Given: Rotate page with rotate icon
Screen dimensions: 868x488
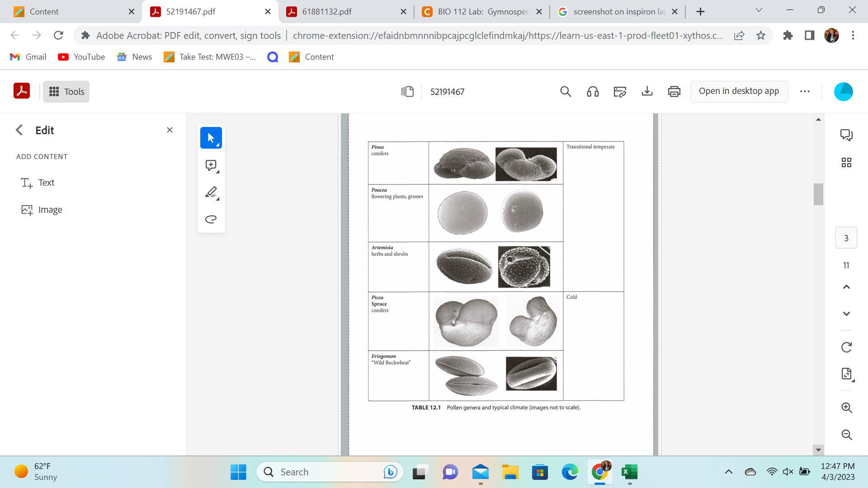Looking at the screenshot, I should point(846,347).
